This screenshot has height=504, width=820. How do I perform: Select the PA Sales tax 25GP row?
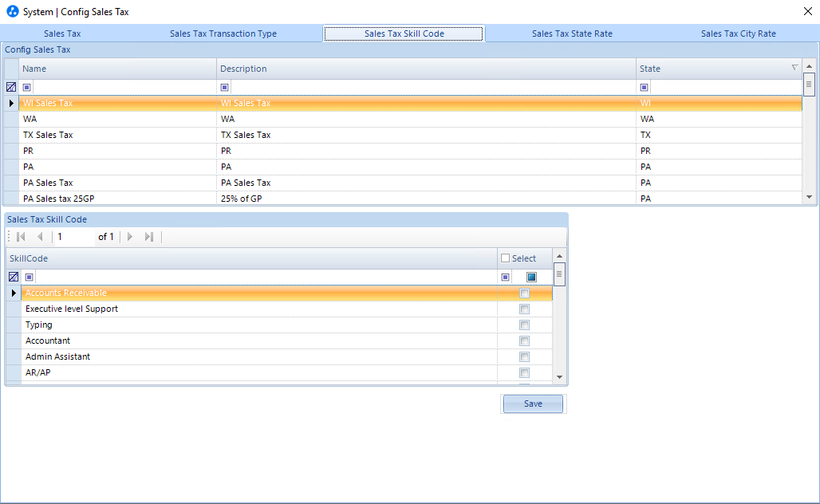coord(411,198)
